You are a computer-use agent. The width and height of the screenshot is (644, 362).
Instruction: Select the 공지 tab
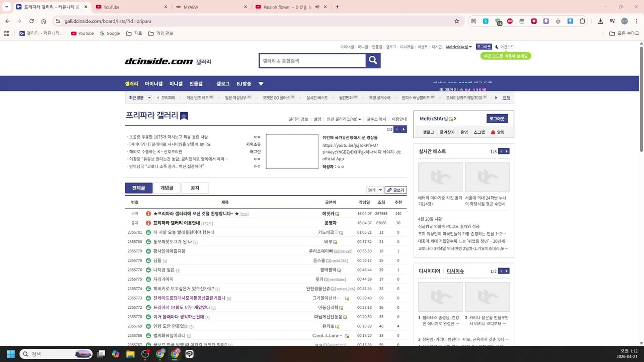click(x=195, y=188)
